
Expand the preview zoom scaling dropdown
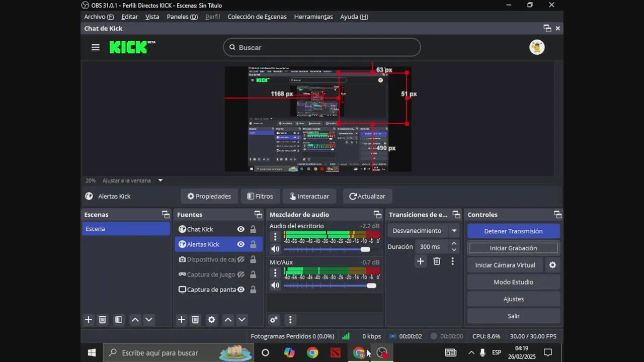(x=160, y=180)
